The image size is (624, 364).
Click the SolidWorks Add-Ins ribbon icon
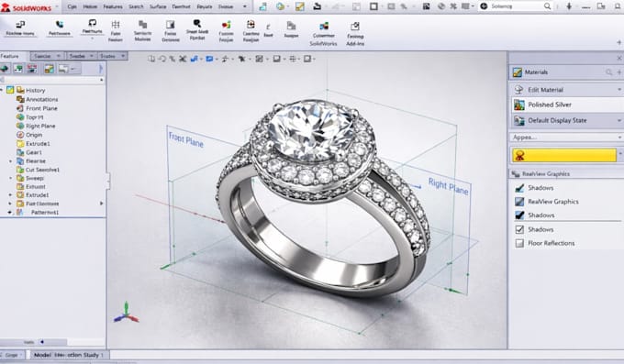(x=354, y=27)
